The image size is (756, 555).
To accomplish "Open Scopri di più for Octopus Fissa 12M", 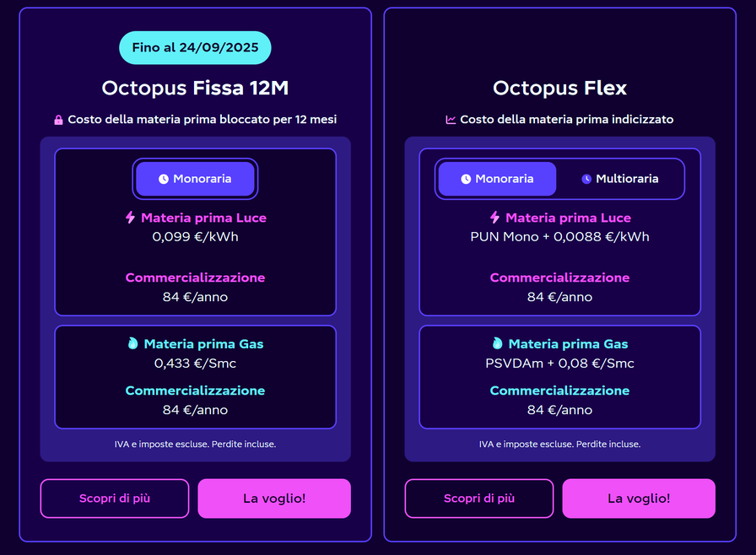I will (115, 498).
